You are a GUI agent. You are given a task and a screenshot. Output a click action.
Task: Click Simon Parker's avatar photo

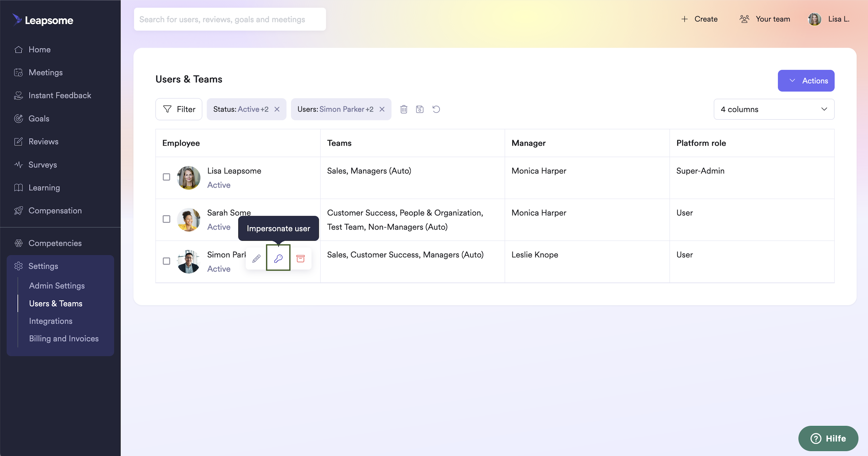(189, 262)
